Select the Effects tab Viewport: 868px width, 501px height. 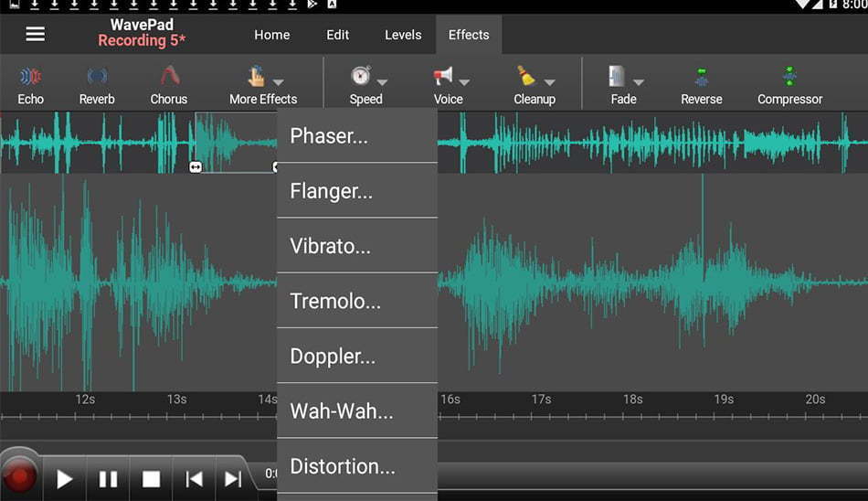[469, 35]
